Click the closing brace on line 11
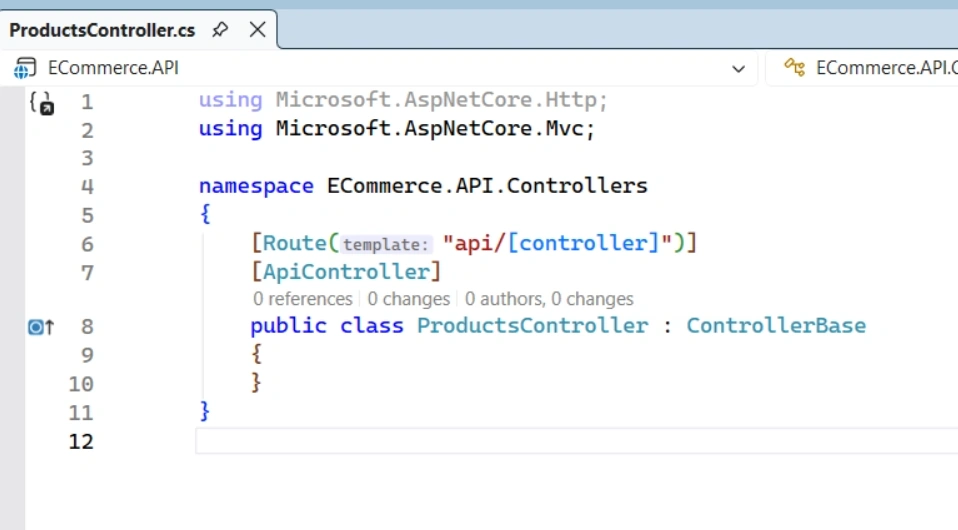 [205, 411]
